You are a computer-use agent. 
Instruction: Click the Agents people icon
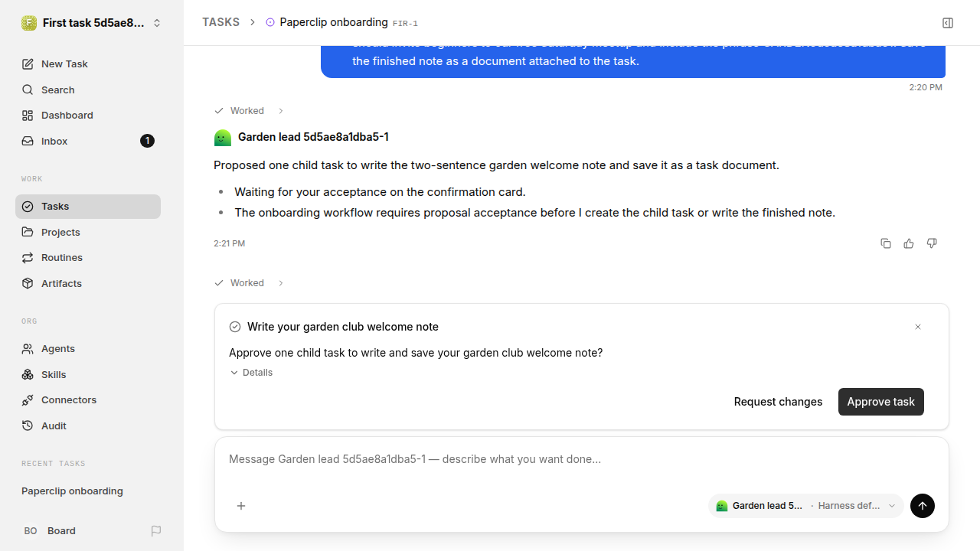[x=28, y=348]
